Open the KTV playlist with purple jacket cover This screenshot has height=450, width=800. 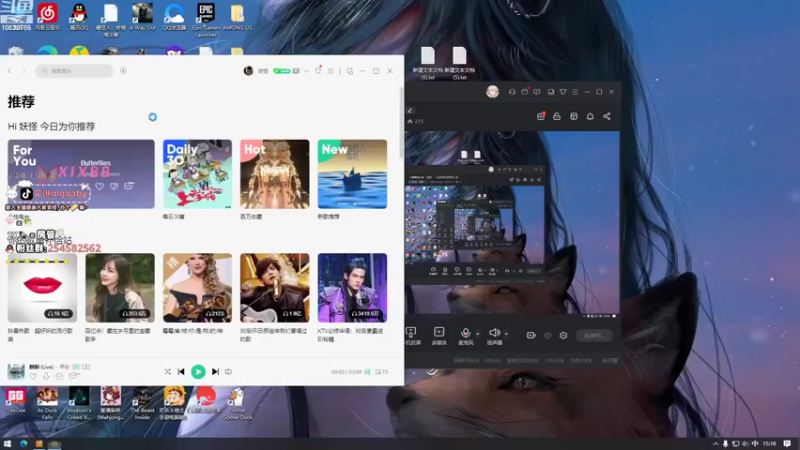(353, 288)
